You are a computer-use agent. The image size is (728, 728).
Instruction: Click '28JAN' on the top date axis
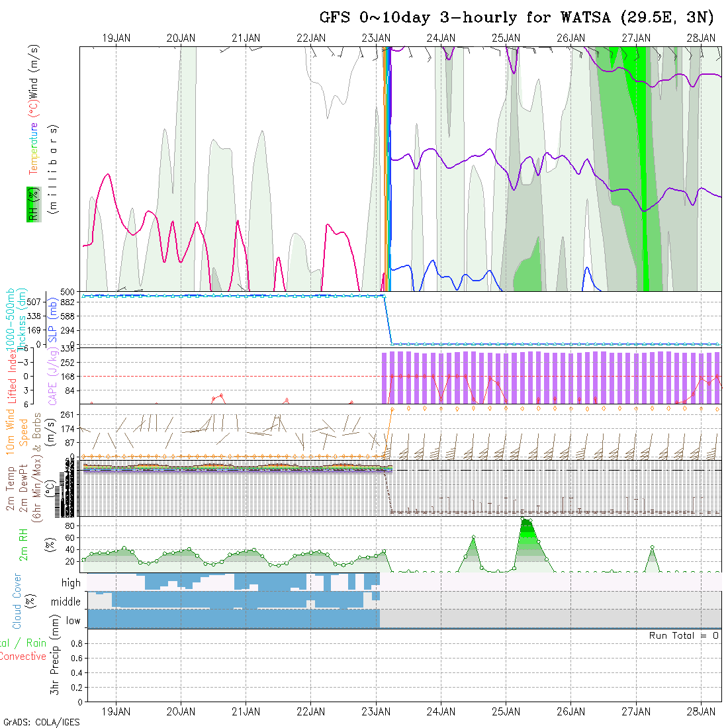[701, 38]
